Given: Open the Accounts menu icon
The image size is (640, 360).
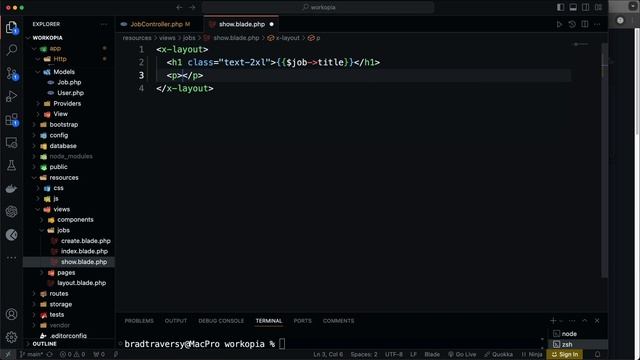Looking at the screenshot, I should click(x=11, y=314).
